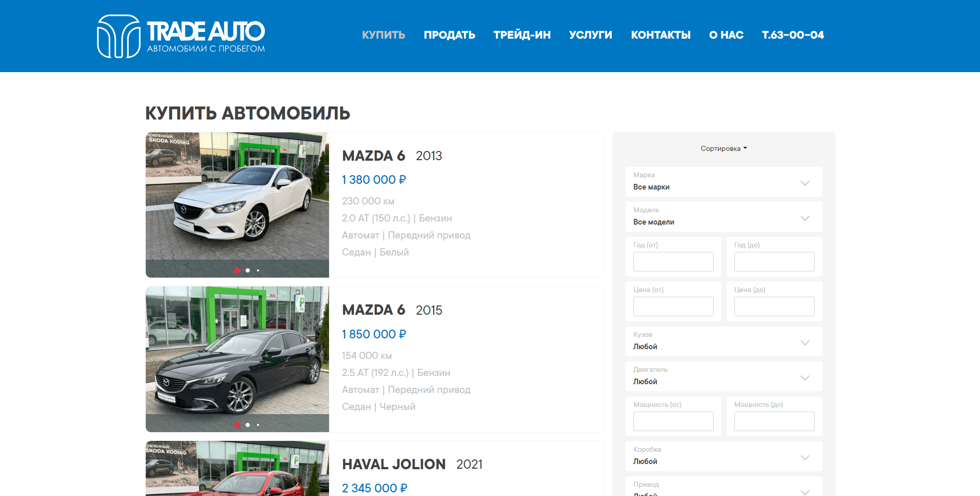This screenshot has height=496, width=980.
Task: Open the КОНТАКТЫ page
Action: pos(660,35)
